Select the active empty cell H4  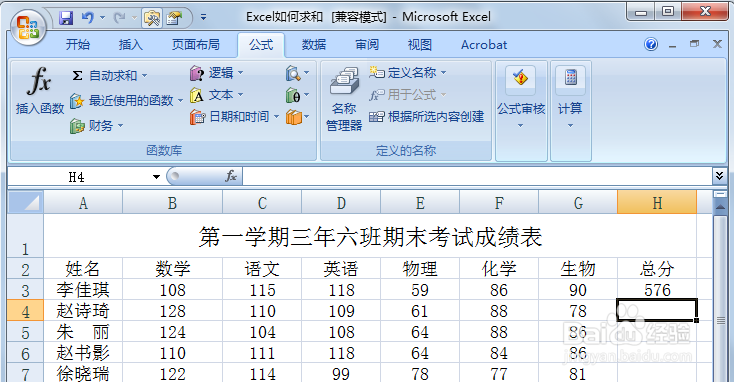click(x=657, y=310)
